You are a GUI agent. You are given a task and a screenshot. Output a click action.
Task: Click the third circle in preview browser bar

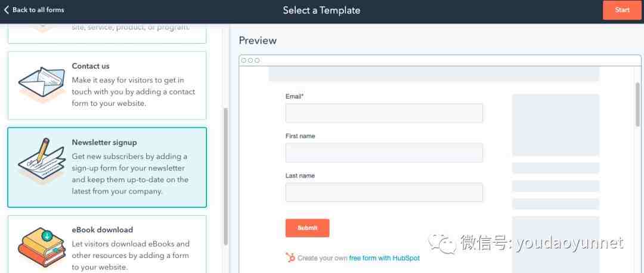click(257, 60)
